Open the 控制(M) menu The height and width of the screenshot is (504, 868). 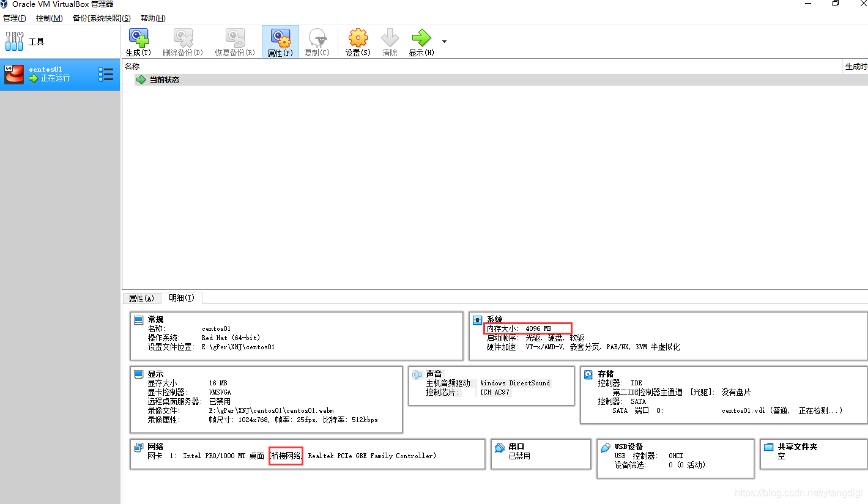point(49,18)
